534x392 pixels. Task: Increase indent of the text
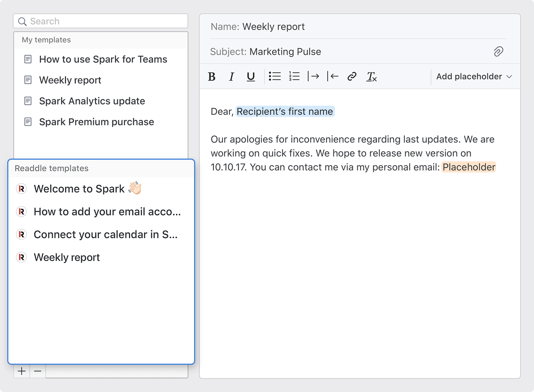pos(313,76)
